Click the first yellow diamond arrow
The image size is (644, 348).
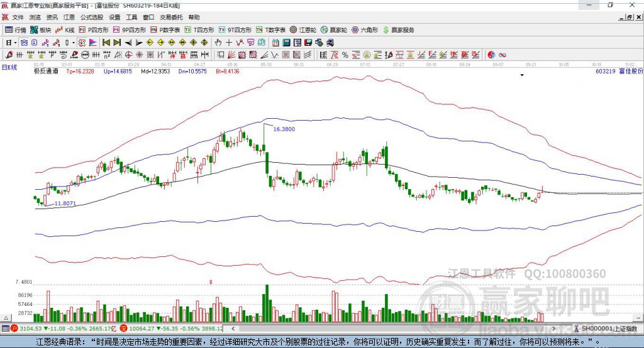[150, 43]
